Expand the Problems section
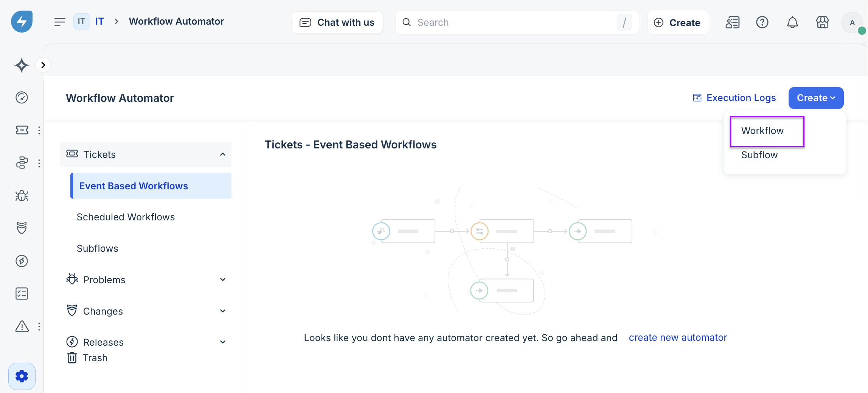This screenshot has width=868, height=393. [x=222, y=280]
